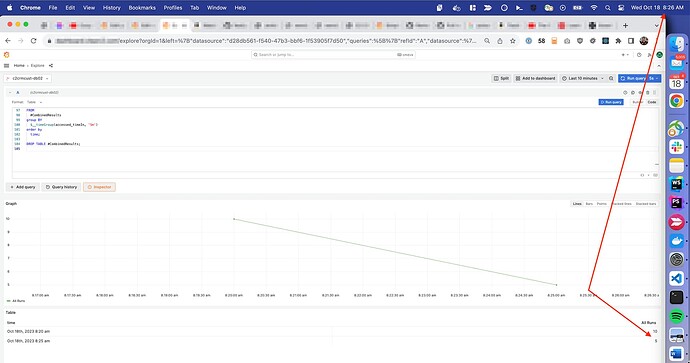This screenshot has width=690, height=363.
Task: Open Slack from the macOS dock
Action: (676, 147)
